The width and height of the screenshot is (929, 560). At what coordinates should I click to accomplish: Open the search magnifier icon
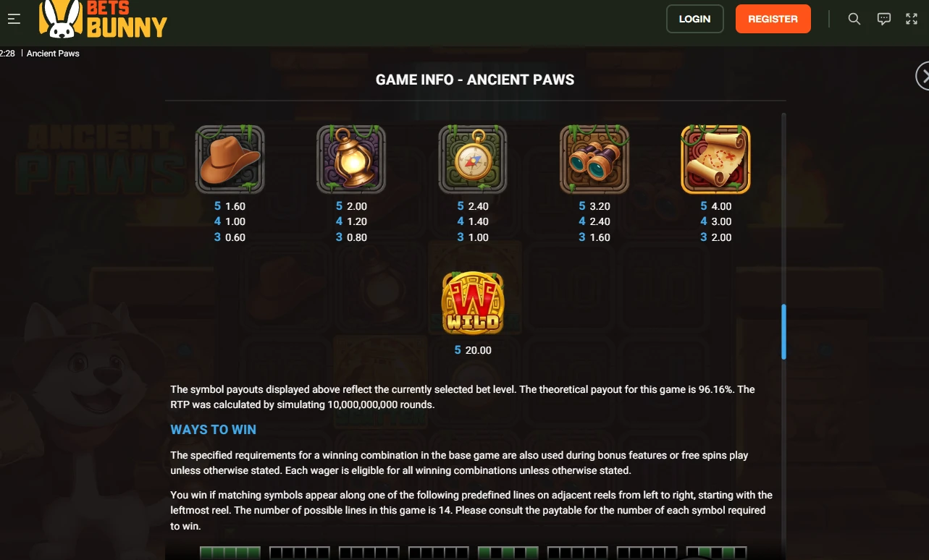854,19
